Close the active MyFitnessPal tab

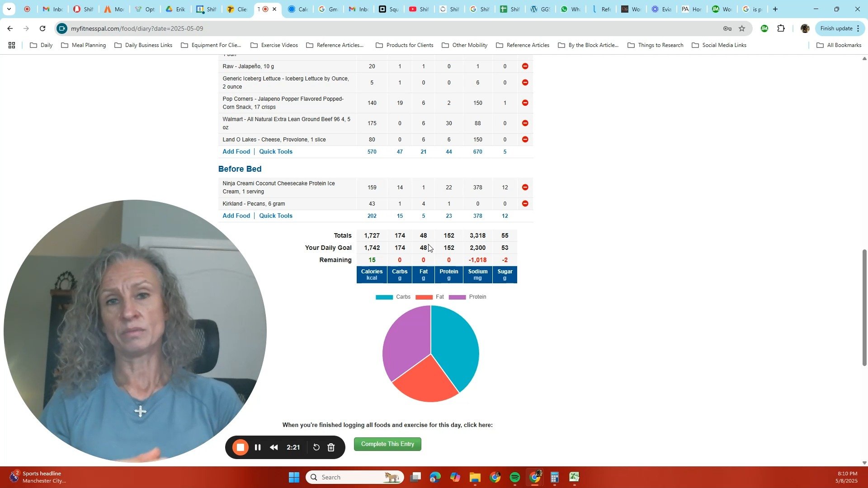click(x=274, y=9)
